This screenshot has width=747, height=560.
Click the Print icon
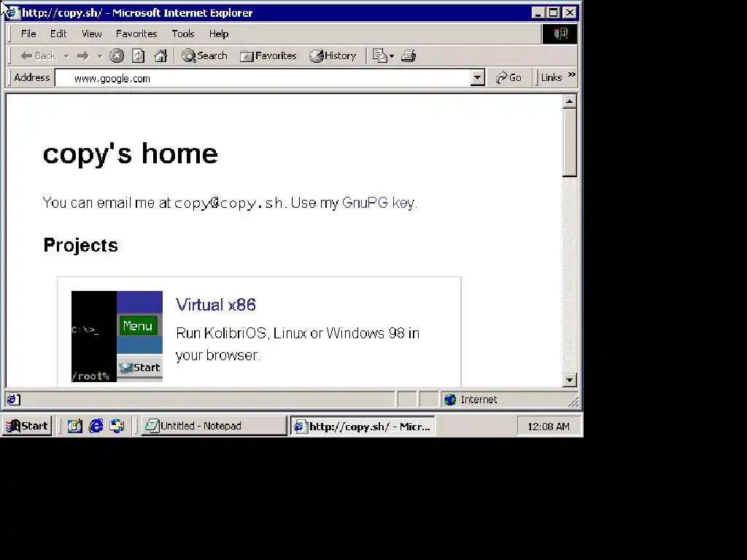click(409, 55)
